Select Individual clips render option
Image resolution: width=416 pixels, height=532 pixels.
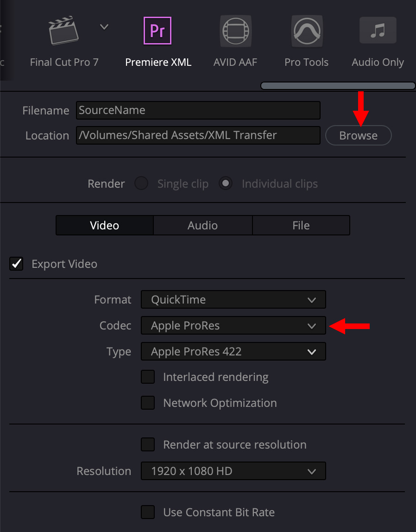tap(226, 183)
